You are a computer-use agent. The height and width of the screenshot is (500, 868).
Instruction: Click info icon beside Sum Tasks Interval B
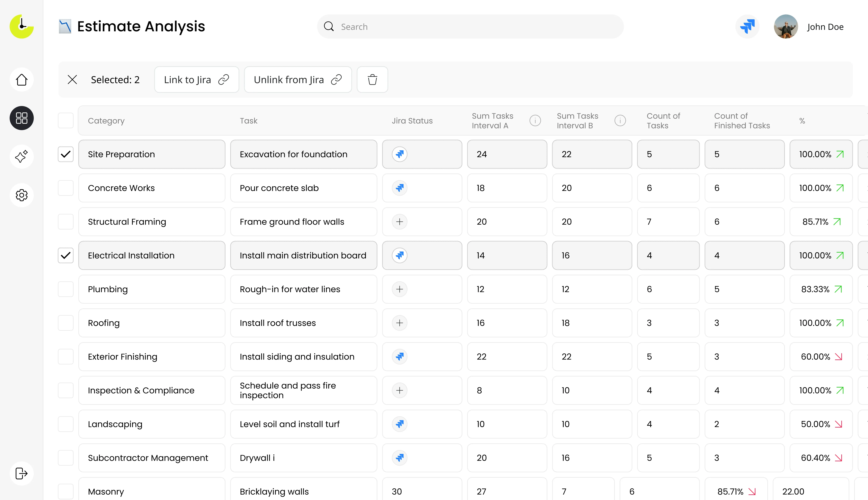(x=620, y=120)
